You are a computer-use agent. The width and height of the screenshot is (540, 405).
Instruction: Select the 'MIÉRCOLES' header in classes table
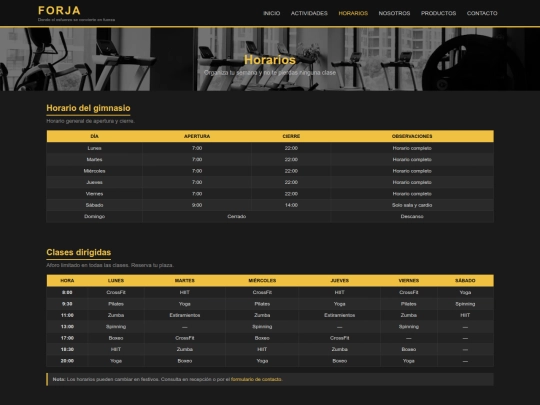262,281
